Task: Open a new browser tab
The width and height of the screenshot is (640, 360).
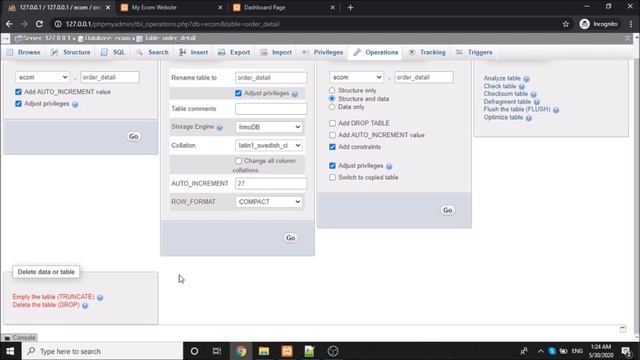Action: pyautogui.click(x=350, y=7)
